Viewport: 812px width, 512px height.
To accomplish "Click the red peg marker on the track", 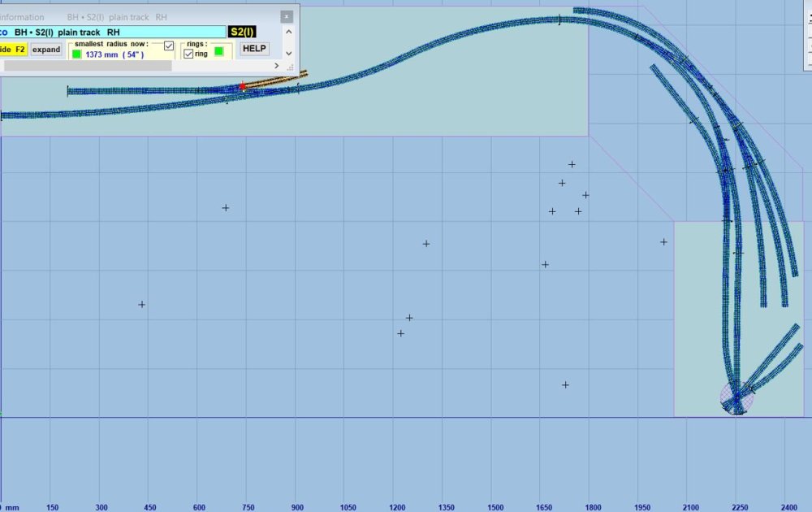I will 242,86.
